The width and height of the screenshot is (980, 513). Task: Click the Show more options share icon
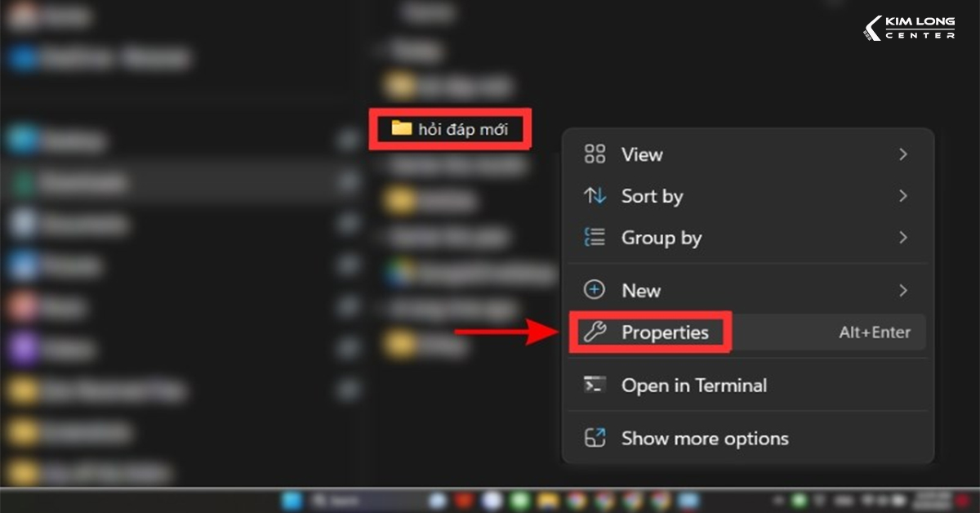click(595, 438)
